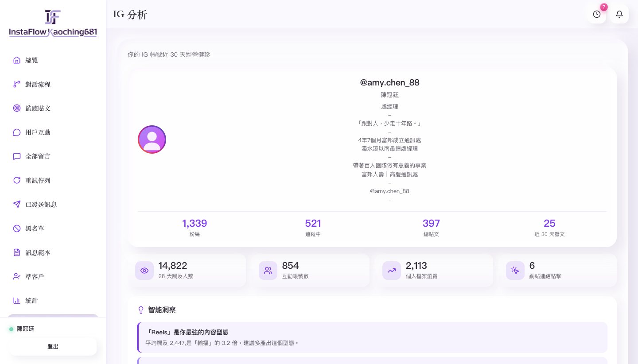Click the cursor icon for 網站連結點擊
This screenshot has width=638, height=364.
[515, 271]
